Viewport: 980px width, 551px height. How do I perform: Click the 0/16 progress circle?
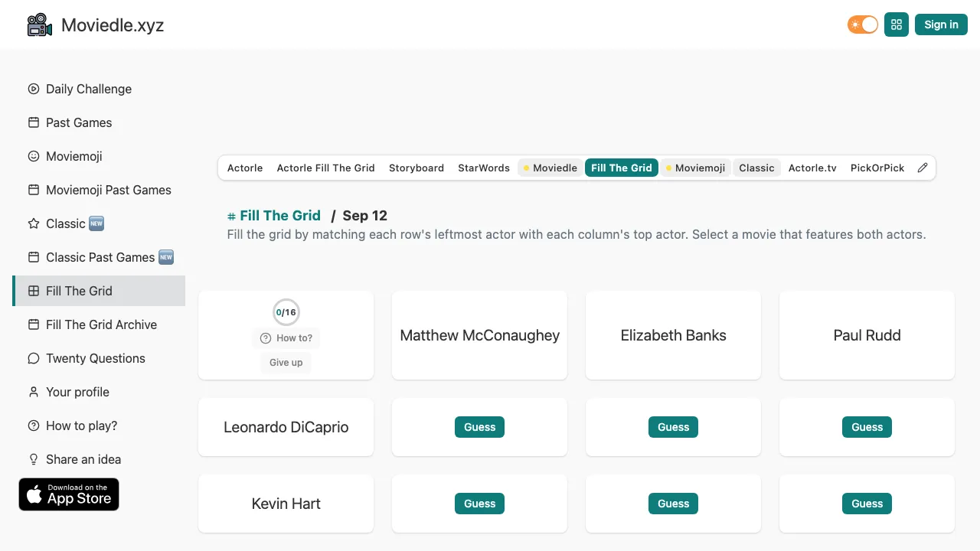(286, 312)
